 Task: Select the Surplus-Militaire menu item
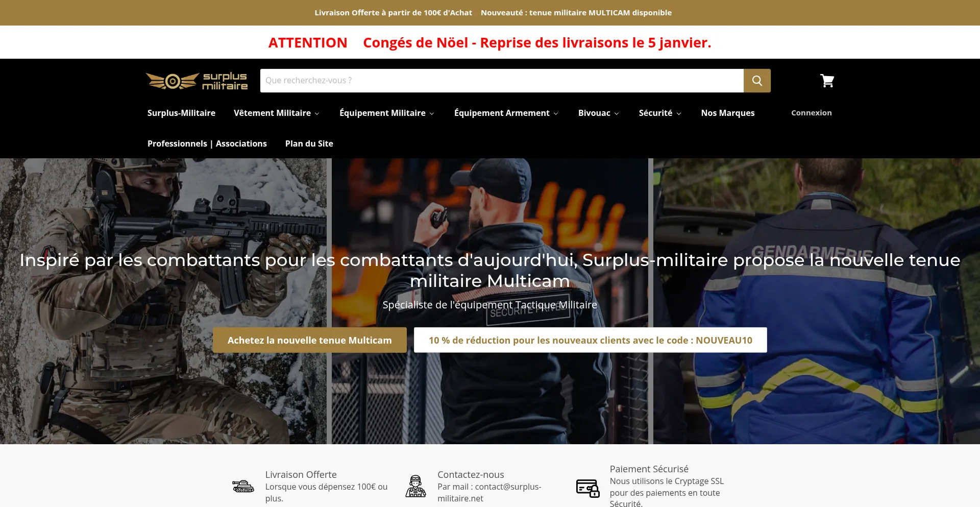181,113
